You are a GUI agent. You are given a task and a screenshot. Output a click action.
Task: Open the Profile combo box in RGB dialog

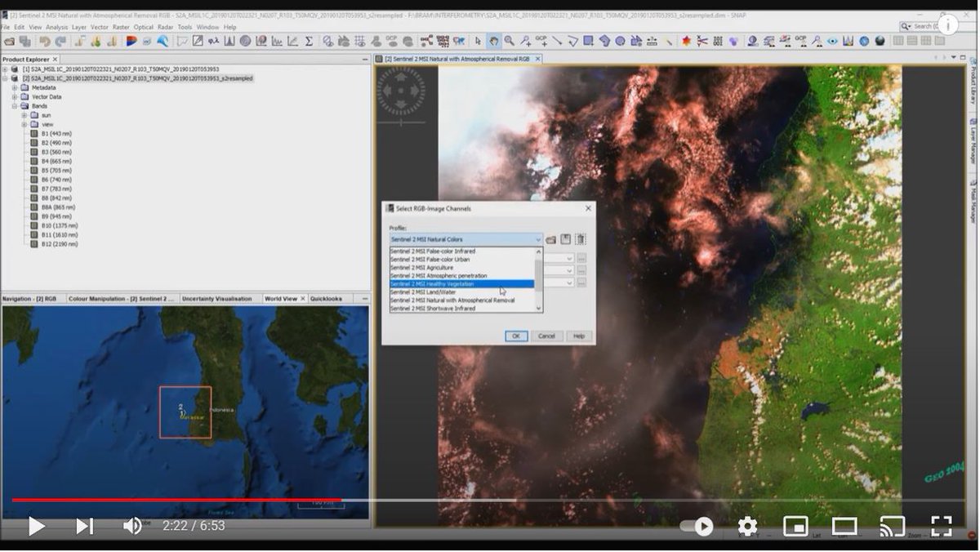pyautogui.click(x=465, y=239)
